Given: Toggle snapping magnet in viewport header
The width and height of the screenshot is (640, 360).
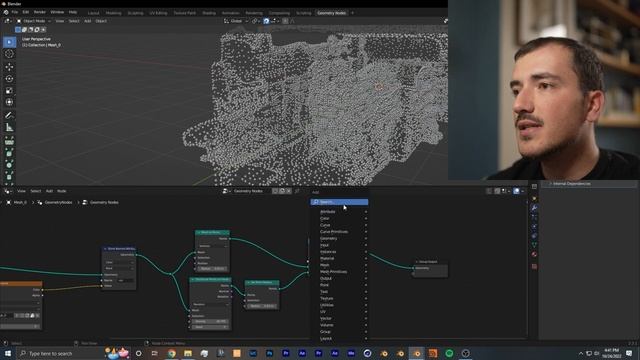Looking at the screenshot, I should click(x=266, y=21).
